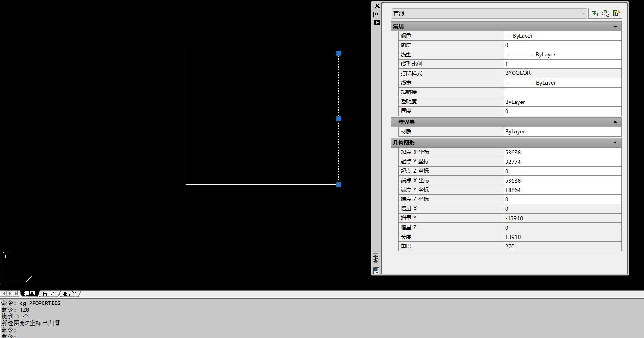Edit 起点 Y 坐标 value 32774
The height and width of the screenshot is (338, 644).
coord(562,162)
